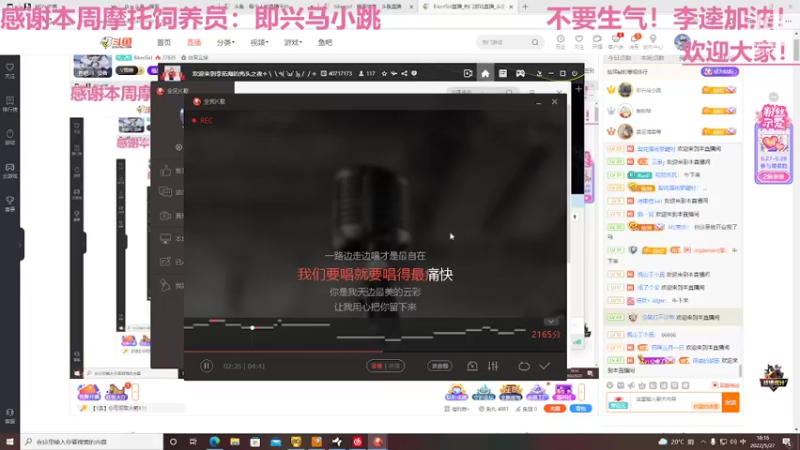Image resolution: width=800 pixels, height=450 pixels.
Task: Click the purple fan badge button
Action: [x=719, y=72]
